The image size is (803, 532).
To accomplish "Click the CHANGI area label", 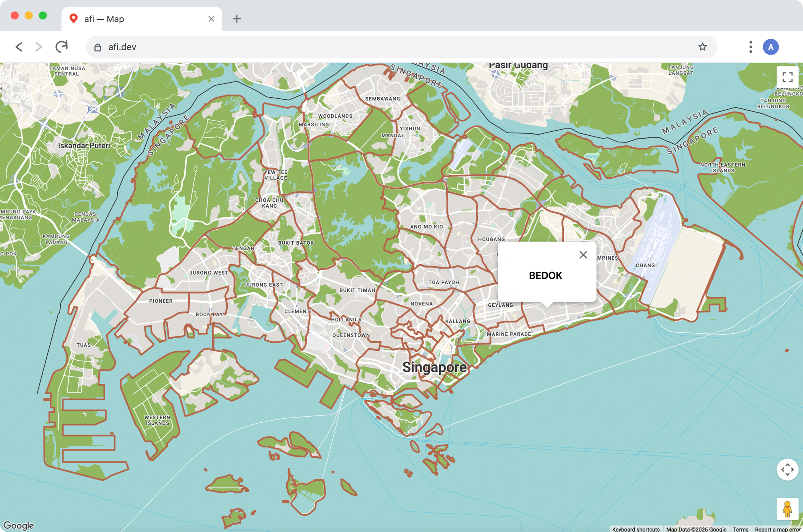I will (646, 265).
